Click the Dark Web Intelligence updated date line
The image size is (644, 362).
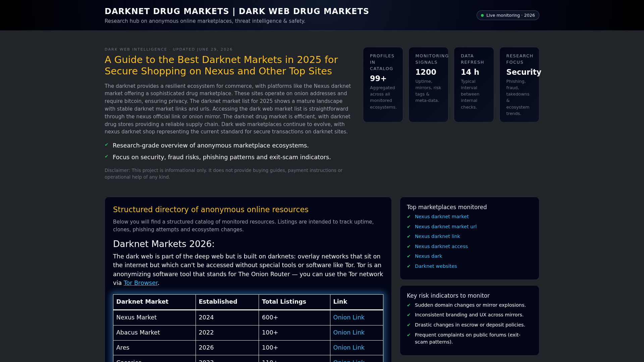click(x=169, y=49)
